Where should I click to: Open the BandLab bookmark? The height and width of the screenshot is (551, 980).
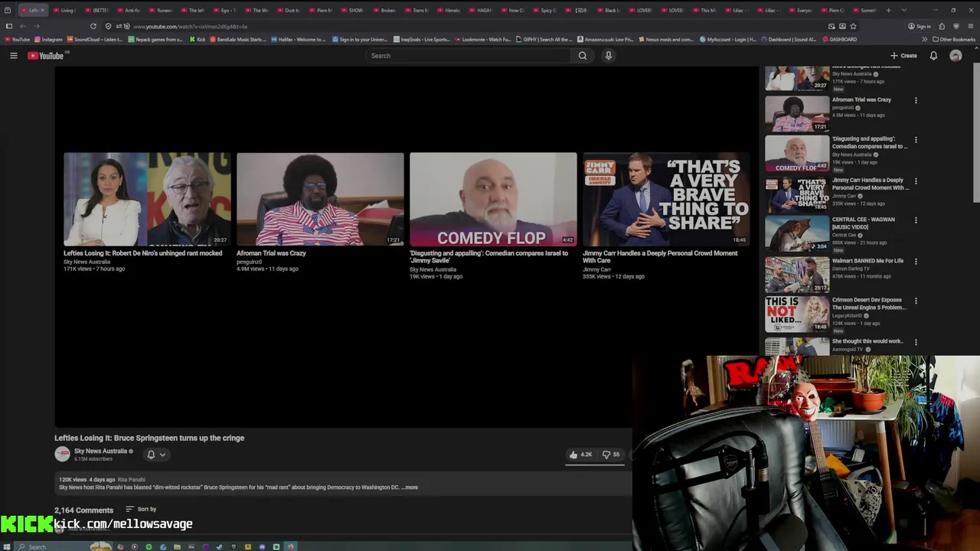238,39
